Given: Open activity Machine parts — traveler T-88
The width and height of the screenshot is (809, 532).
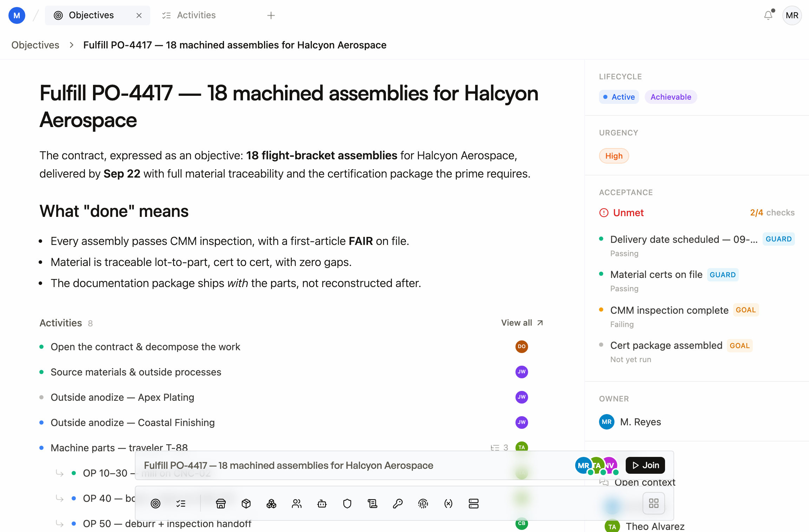Looking at the screenshot, I should pos(119,448).
